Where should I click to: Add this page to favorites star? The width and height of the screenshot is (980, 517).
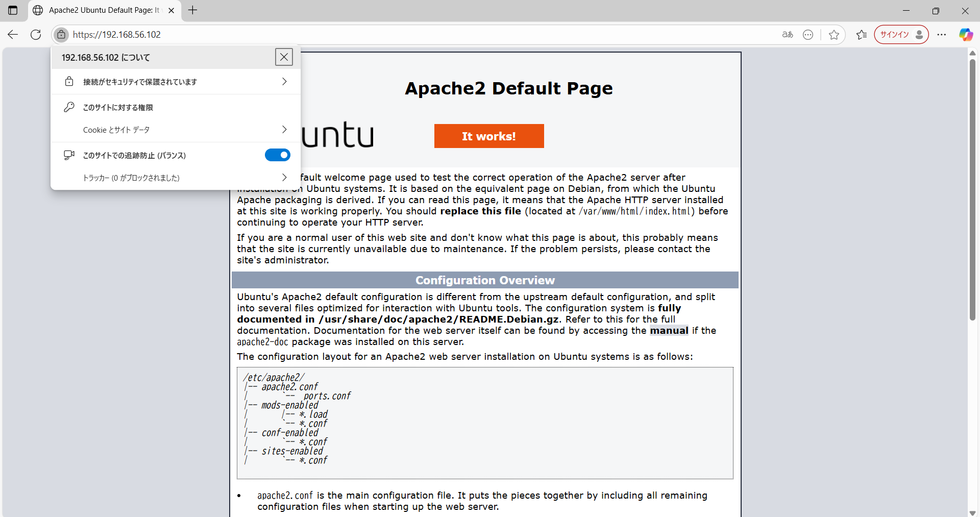click(x=834, y=35)
